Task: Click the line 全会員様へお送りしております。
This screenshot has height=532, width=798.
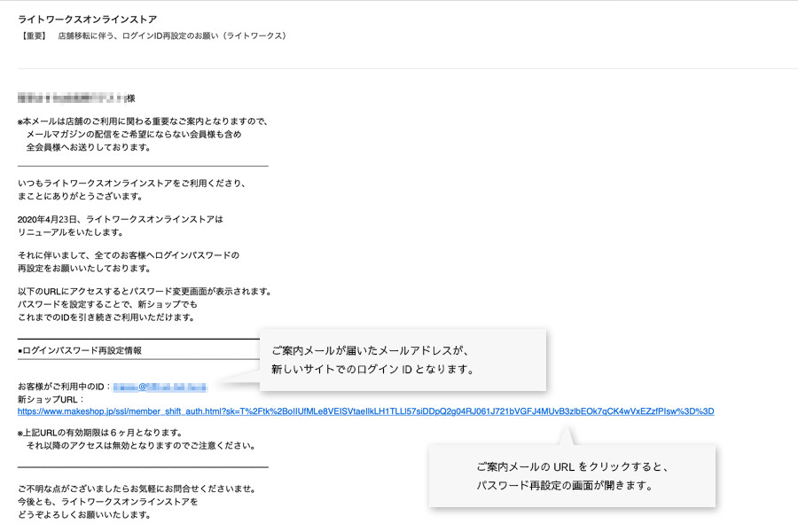Action: click(89, 147)
